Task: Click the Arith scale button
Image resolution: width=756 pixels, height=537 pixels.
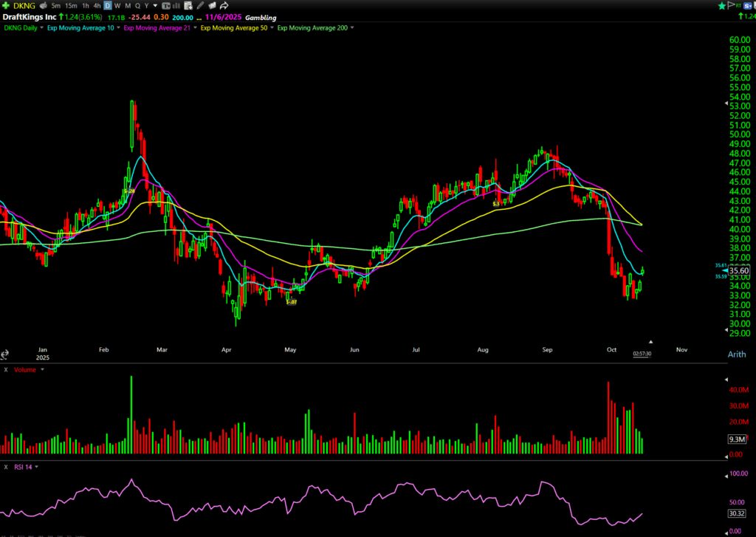Action: coord(736,355)
